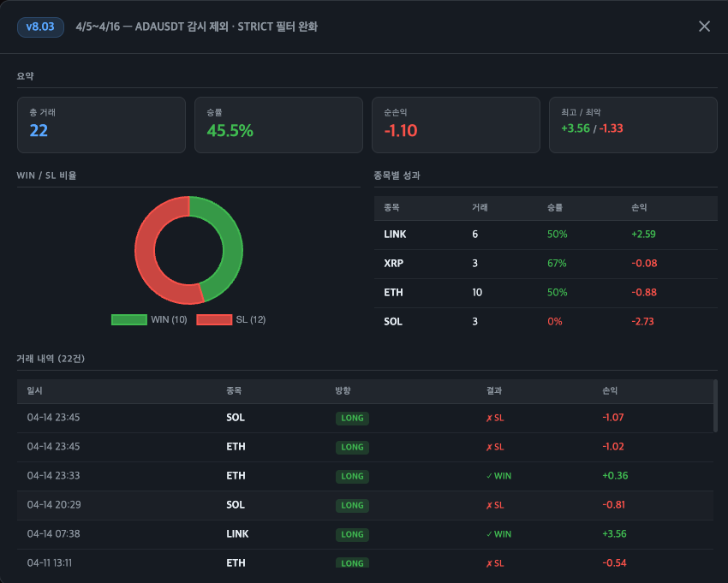
Task: Select the 총 거래 summary card
Action: coord(101,125)
